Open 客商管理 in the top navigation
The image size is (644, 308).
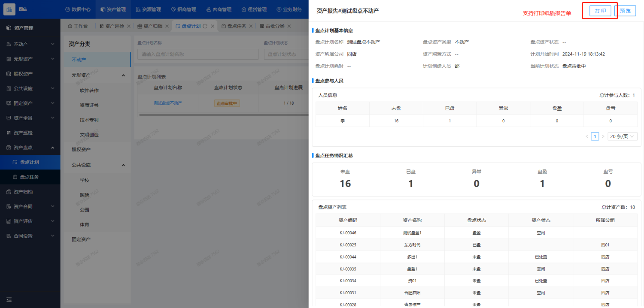219,9
